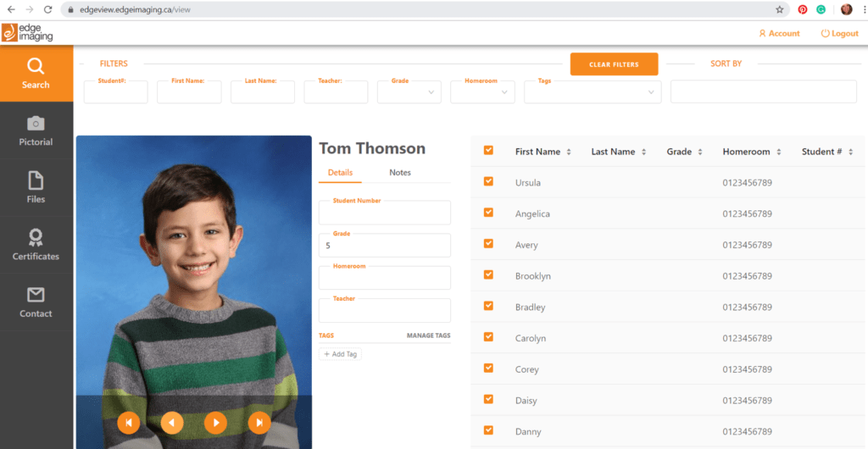Screen dimensions: 868x449
Task: Go back with browser back arrow
Action: [x=11, y=9]
